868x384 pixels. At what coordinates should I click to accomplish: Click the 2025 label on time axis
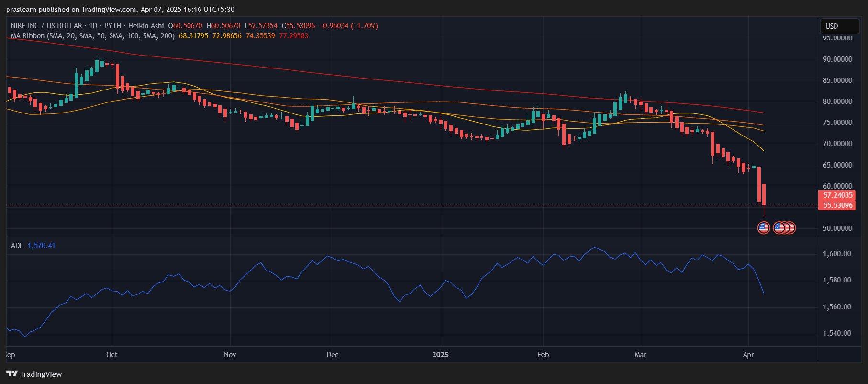[440, 355]
